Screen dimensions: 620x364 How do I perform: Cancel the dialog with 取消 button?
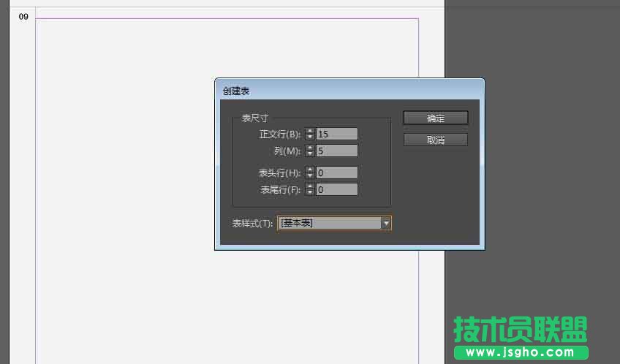click(435, 140)
